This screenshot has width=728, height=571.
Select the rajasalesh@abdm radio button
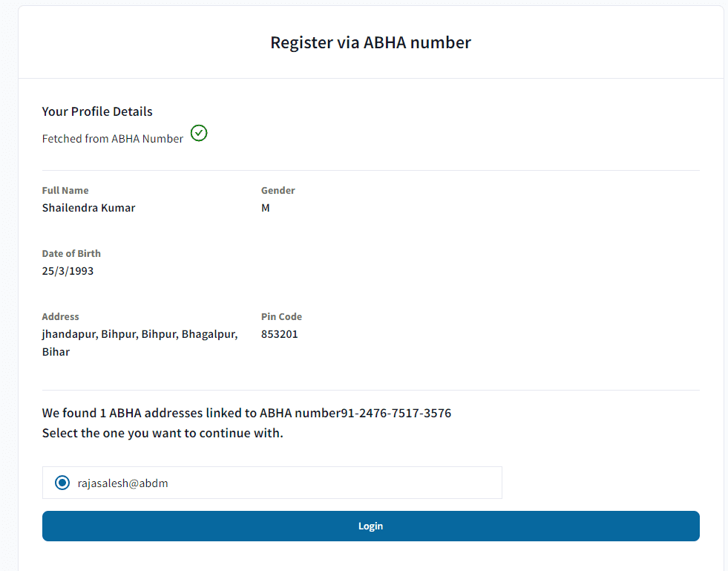[62, 483]
